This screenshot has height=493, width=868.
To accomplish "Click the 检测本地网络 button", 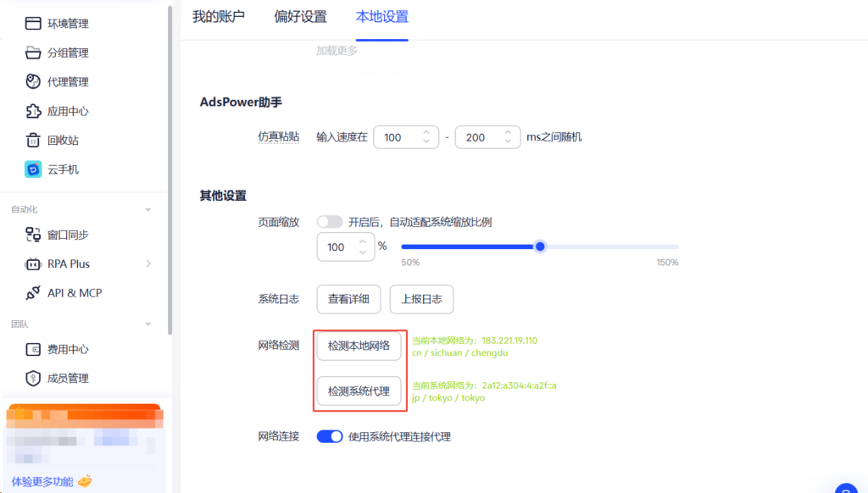I will 359,346.
